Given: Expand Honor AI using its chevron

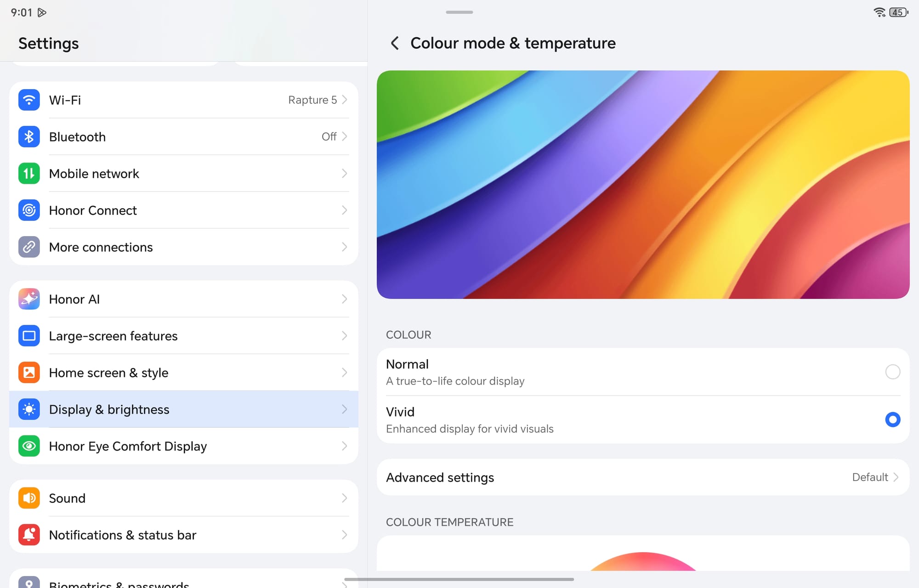Looking at the screenshot, I should click(345, 299).
